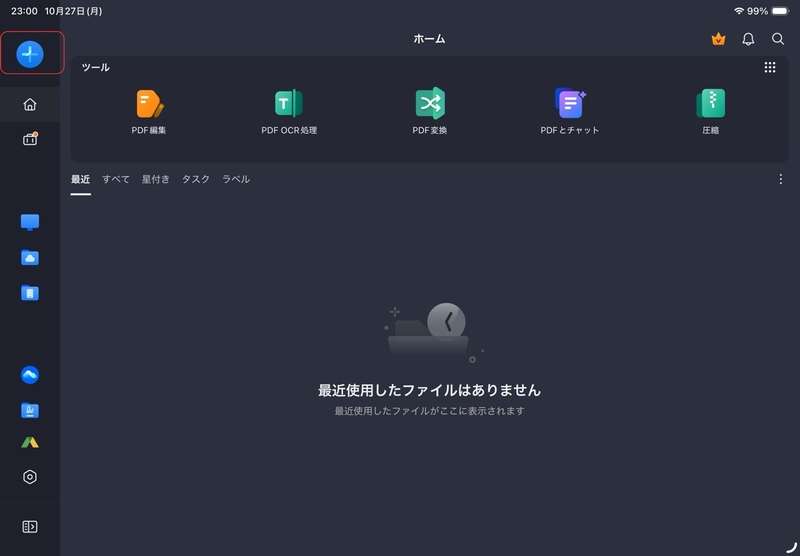Launch the PDF編集 tool
The image size is (800, 556).
[x=149, y=112]
